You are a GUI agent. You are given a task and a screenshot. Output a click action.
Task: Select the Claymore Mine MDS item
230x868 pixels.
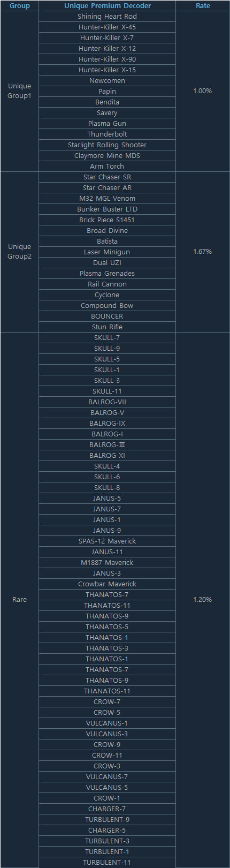click(x=107, y=156)
